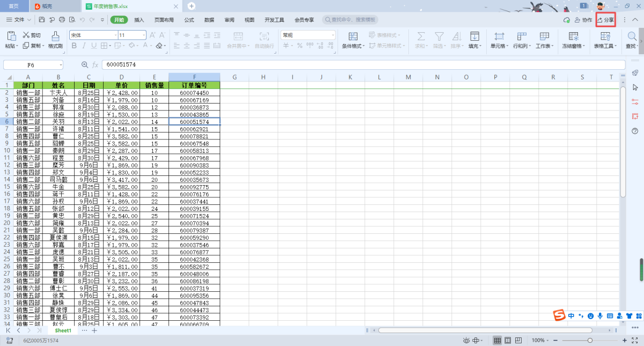Switch to the 公式 (Formulas) ribbon tab
The image size is (644, 346).
[x=189, y=20]
